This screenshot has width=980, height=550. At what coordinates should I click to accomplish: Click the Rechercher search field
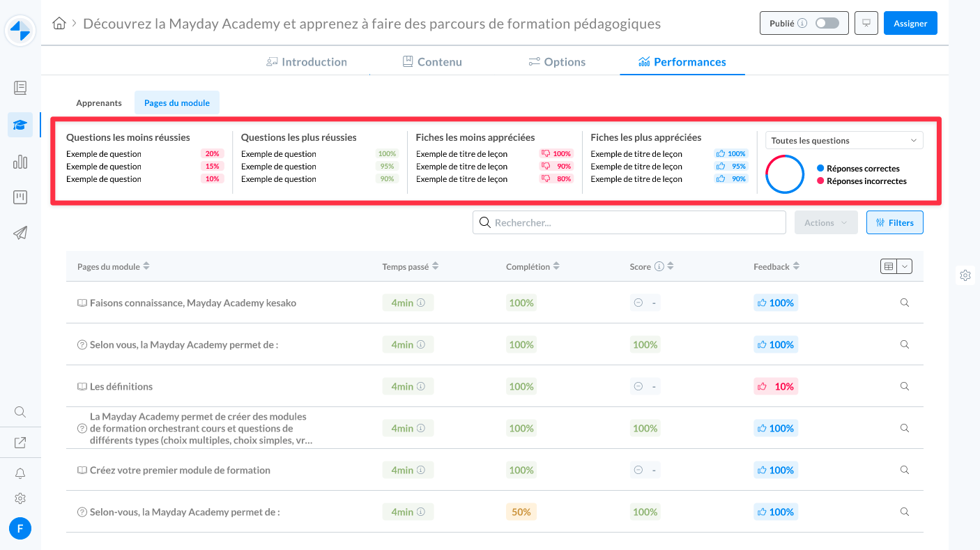pyautogui.click(x=629, y=222)
